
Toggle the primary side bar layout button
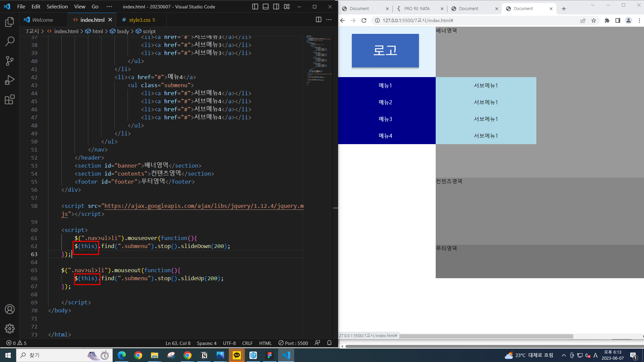click(255, 7)
